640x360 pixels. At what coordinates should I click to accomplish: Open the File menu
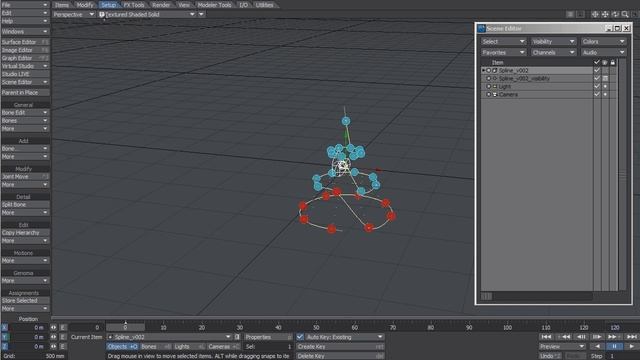25,5
